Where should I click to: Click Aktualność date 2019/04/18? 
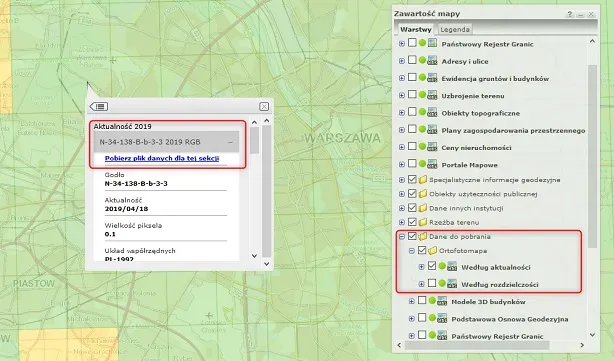pyautogui.click(x=126, y=209)
